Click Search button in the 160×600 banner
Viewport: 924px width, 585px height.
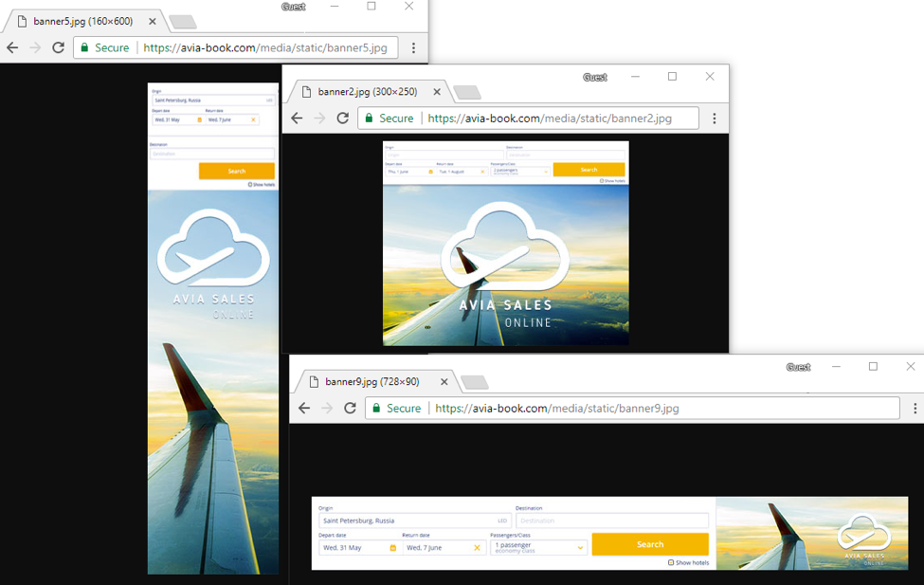[x=237, y=171]
